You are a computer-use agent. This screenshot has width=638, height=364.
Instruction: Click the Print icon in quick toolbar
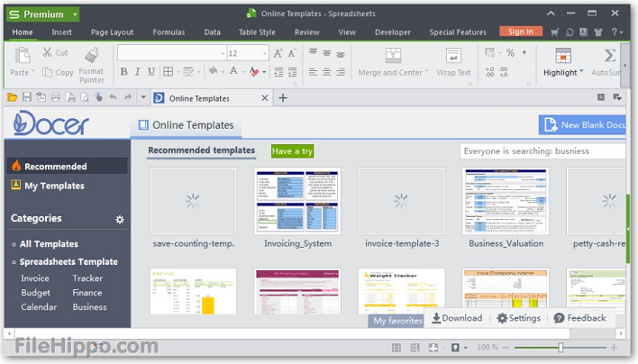tap(56, 97)
